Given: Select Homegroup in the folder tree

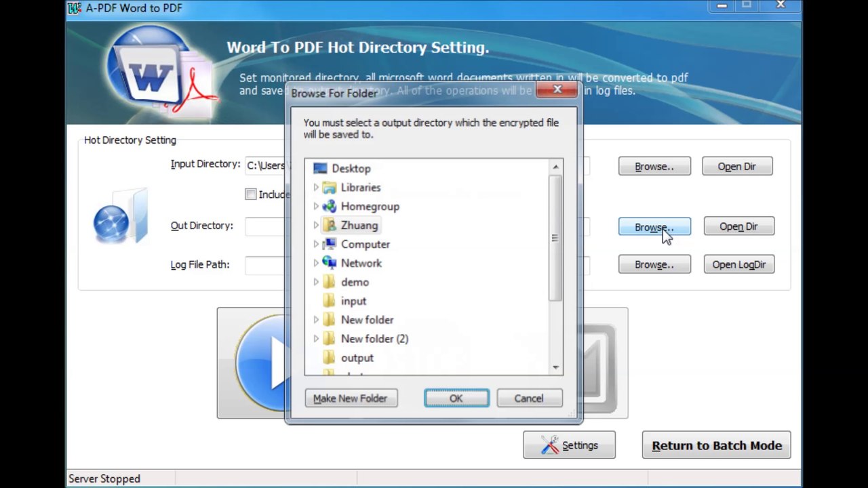Looking at the screenshot, I should (370, 207).
